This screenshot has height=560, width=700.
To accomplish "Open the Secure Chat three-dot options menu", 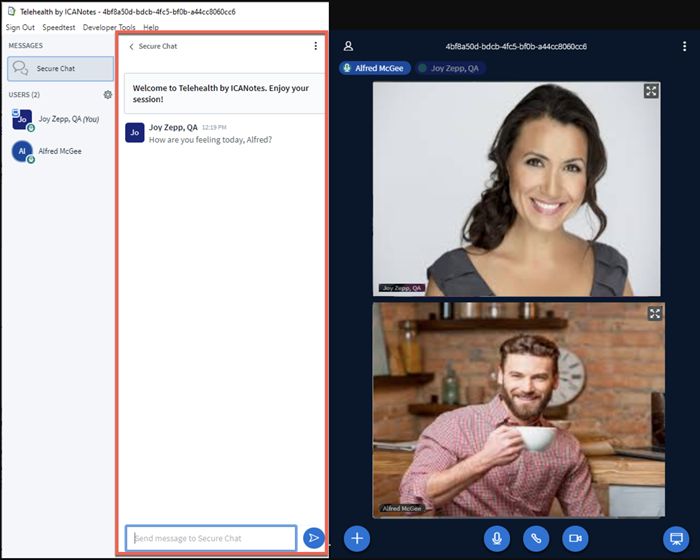I will [316, 46].
